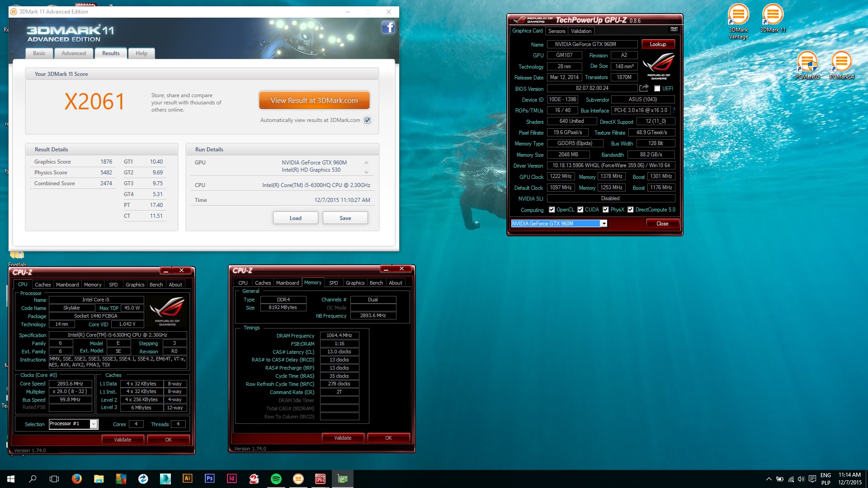Open the Processor #1 selection dropdown

[x=94, y=424]
